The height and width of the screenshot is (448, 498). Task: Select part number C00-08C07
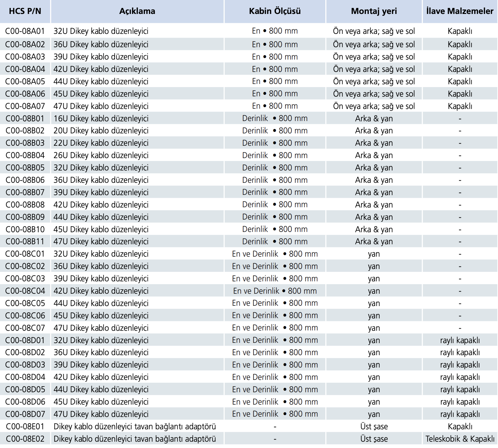coord(25,328)
